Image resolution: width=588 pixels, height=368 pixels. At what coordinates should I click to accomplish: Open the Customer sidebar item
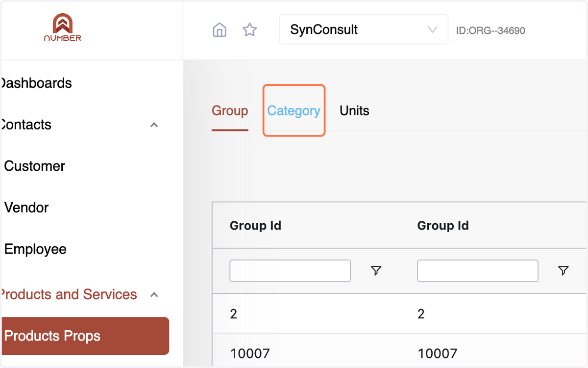[34, 166]
